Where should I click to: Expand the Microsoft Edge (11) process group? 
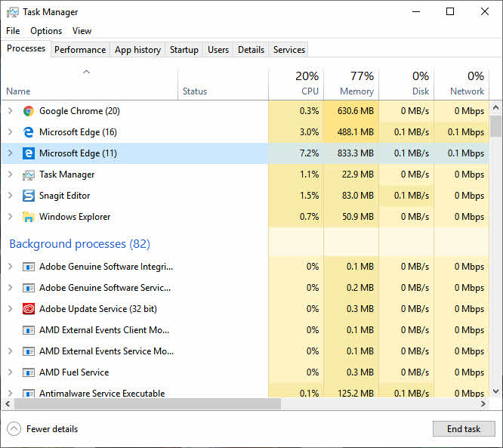coord(11,153)
